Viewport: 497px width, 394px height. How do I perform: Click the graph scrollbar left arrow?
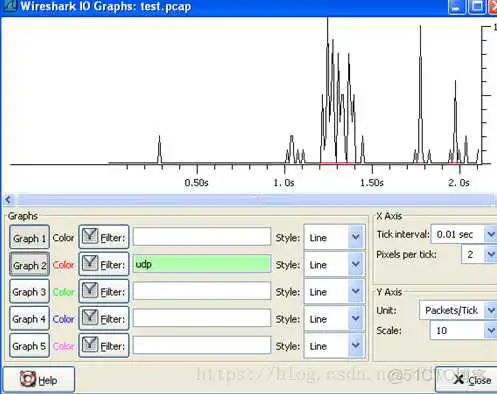(x=8, y=200)
